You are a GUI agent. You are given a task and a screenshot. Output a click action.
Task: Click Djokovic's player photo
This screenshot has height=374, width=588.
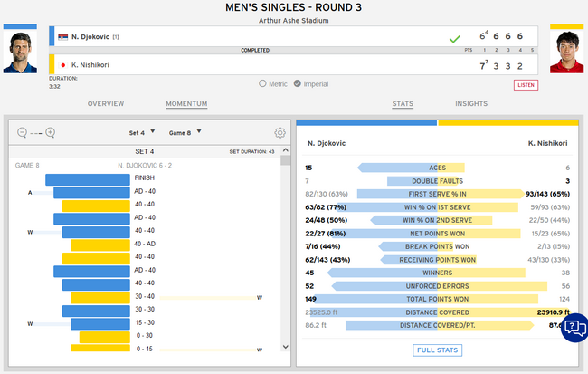20,53
